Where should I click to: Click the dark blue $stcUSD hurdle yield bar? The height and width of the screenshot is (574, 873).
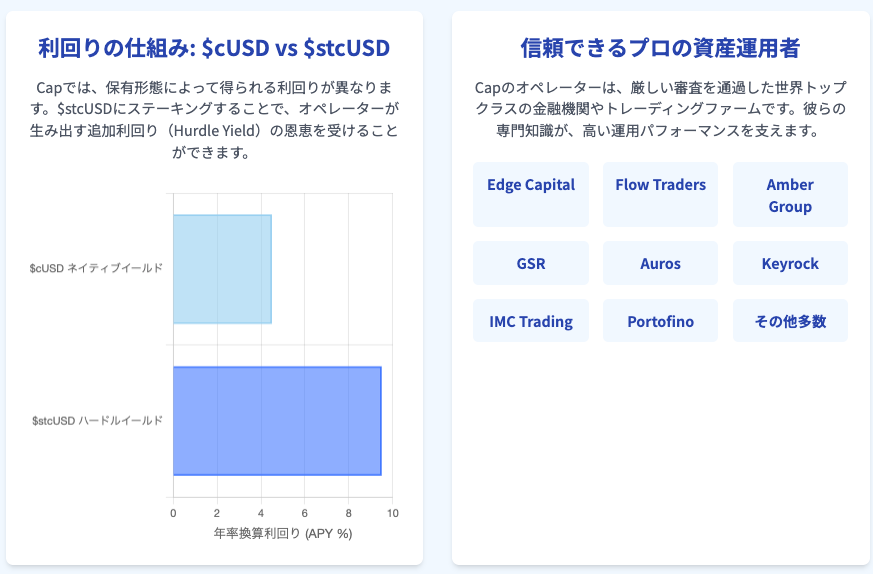click(277, 421)
